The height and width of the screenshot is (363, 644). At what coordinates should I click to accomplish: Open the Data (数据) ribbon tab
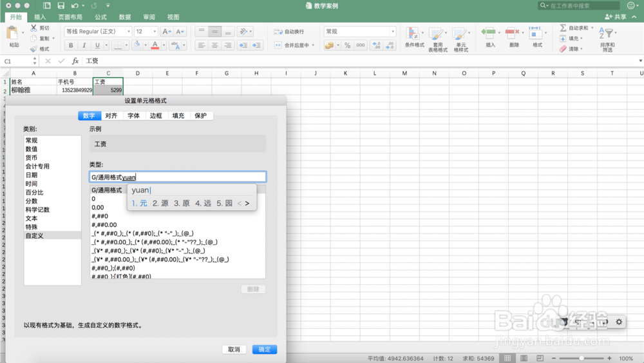pos(125,17)
